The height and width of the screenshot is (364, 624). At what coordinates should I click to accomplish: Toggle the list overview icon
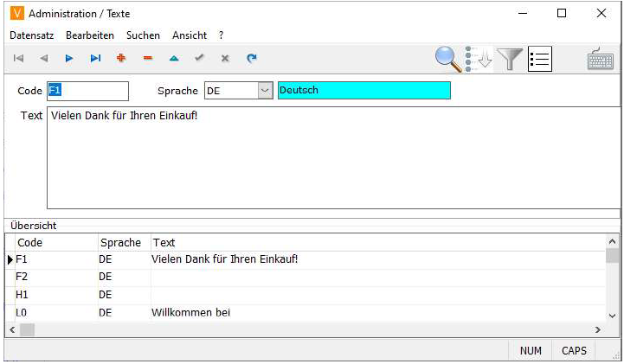[540, 59]
